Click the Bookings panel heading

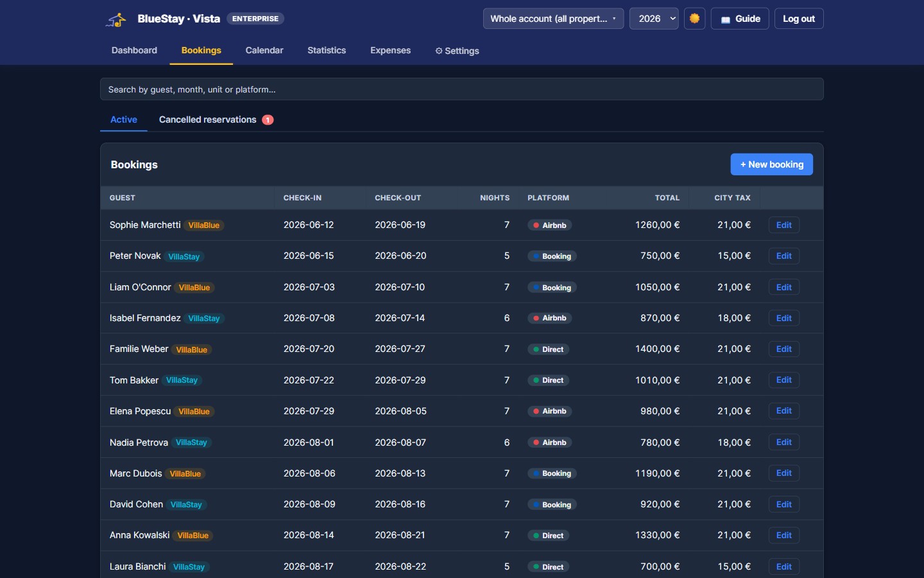(x=134, y=164)
